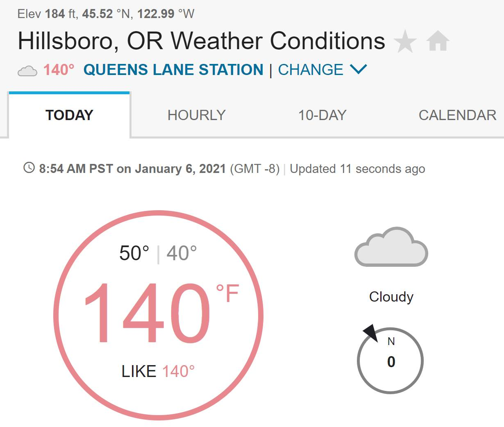Click the small cloud icon beside 140°
Screen dimensions: 504x427
click(27, 71)
